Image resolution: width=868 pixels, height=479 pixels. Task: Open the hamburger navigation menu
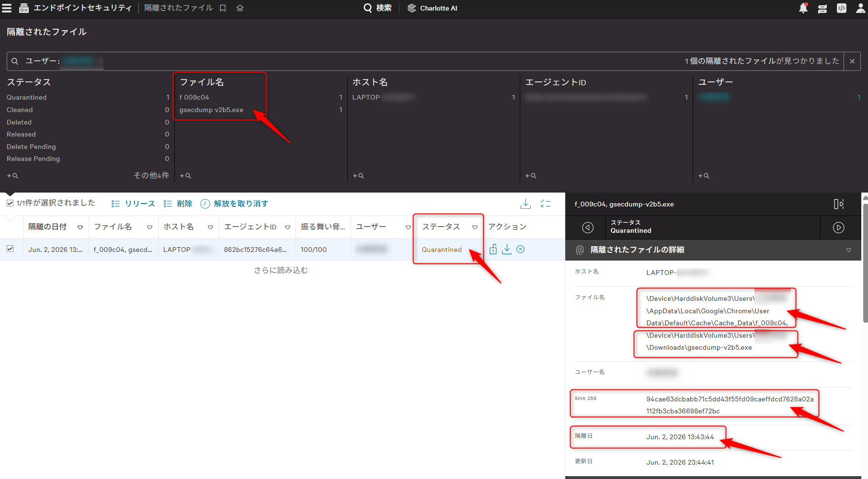pos(7,8)
